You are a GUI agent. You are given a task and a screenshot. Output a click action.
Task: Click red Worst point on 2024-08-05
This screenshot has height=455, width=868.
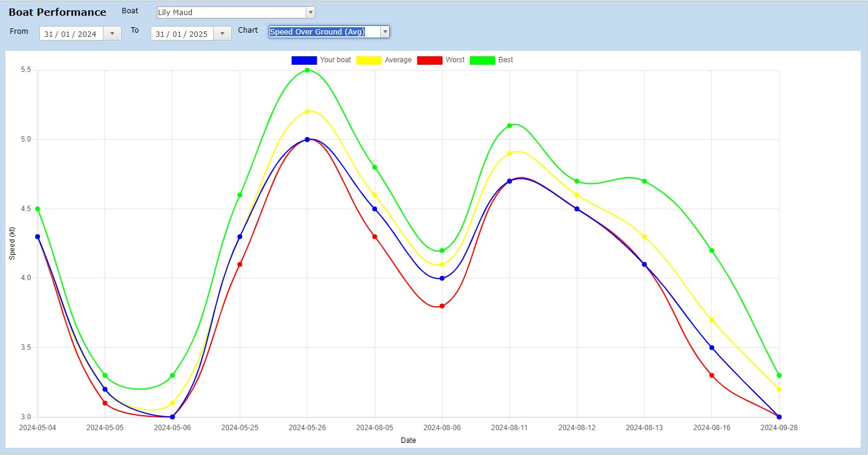[x=375, y=237]
